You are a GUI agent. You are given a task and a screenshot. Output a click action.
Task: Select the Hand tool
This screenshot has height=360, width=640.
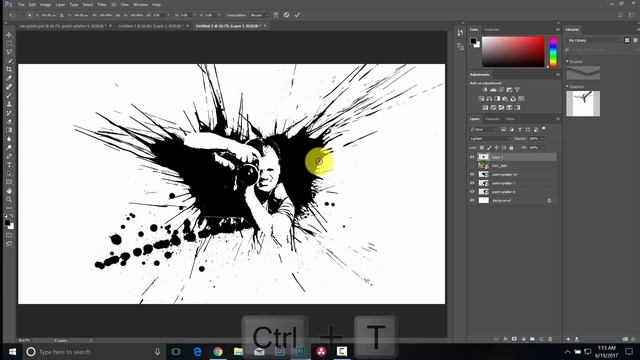tap(9, 191)
